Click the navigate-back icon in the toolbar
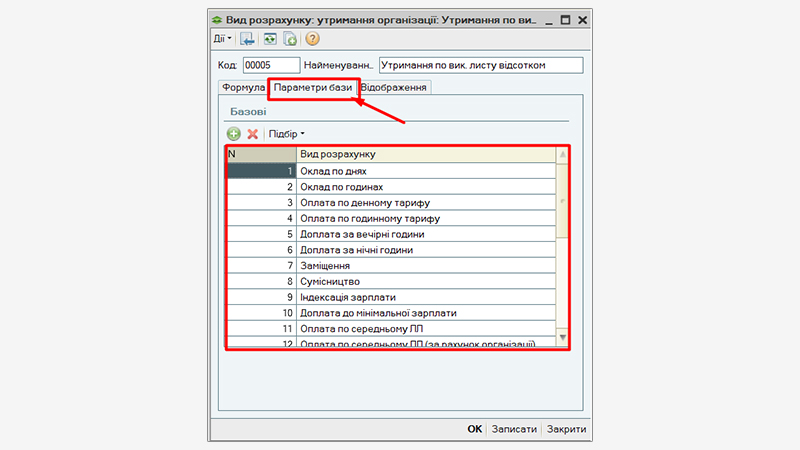 248,39
